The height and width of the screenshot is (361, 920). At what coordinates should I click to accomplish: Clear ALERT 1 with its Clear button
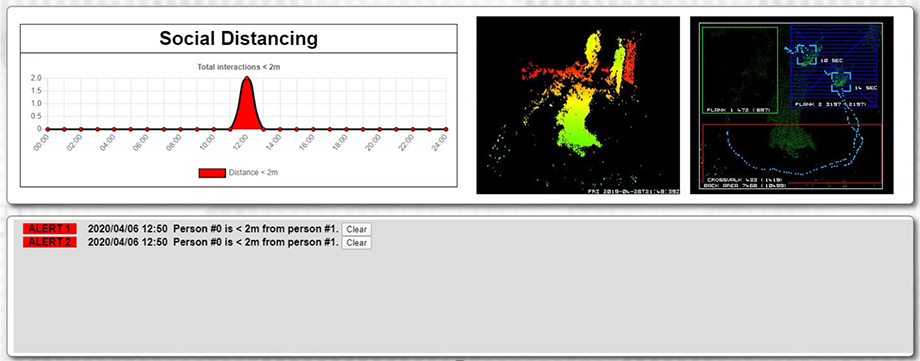(x=357, y=230)
